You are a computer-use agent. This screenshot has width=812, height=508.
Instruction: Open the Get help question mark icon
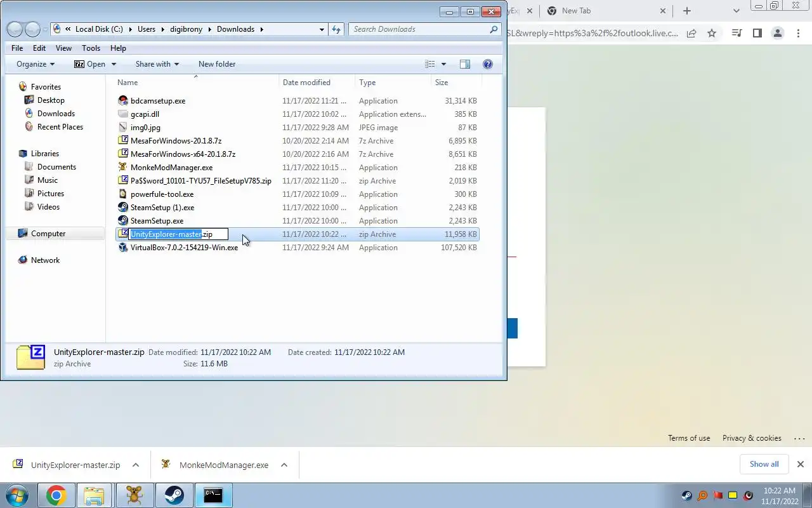pyautogui.click(x=488, y=64)
